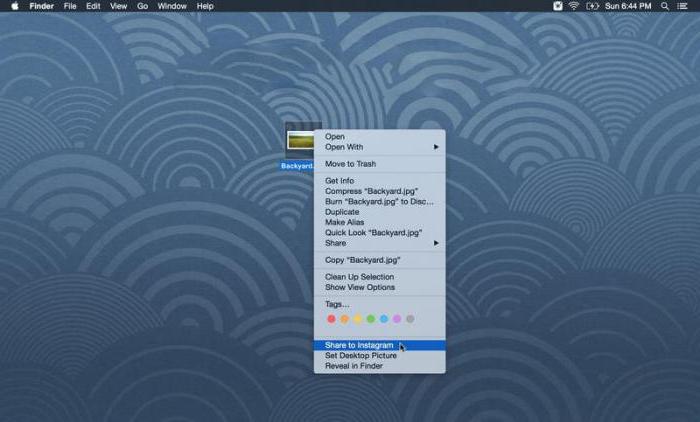Image resolution: width=700 pixels, height=422 pixels.
Task: Apply the red tag color
Action: click(x=331, y=319)
